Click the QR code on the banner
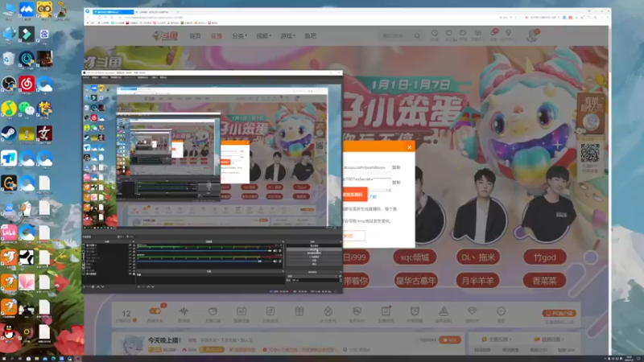Screen dimensions: 644x362 [590, 154]
